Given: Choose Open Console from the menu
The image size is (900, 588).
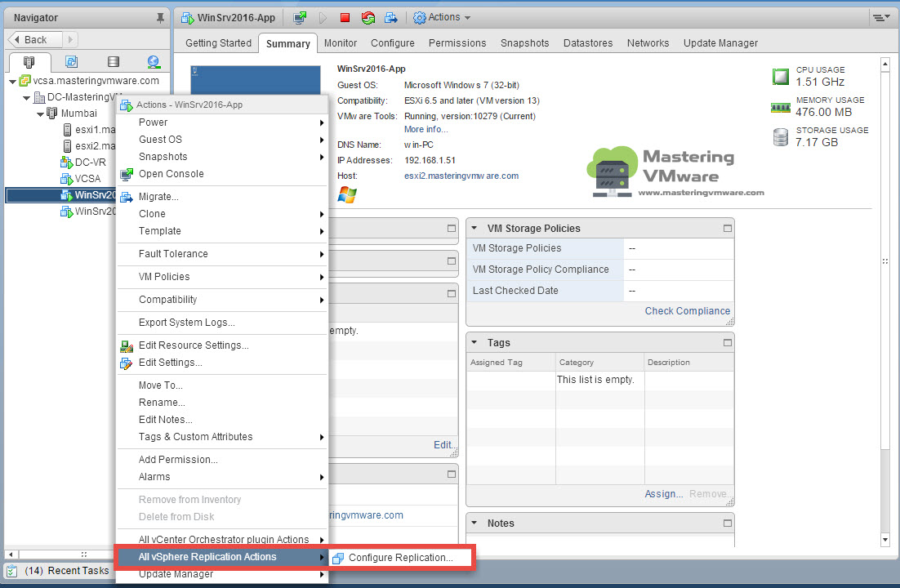Looking at the screenshot, I should point(222,174).
